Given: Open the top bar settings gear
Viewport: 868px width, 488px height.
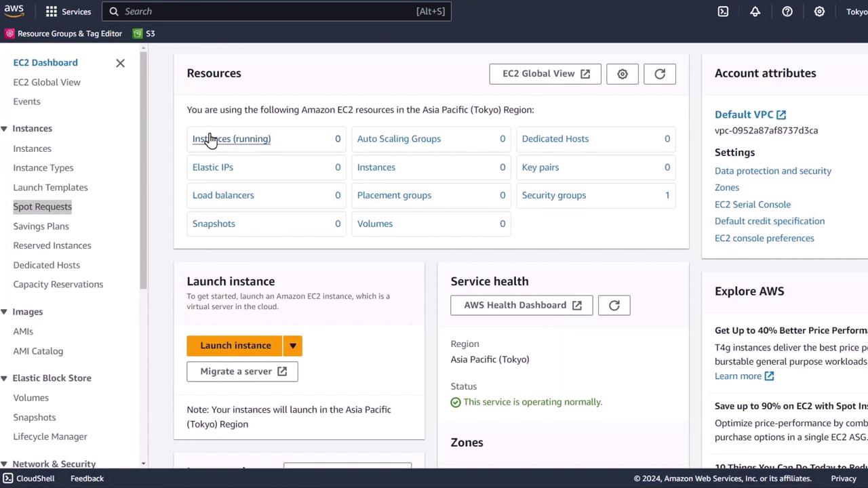Looking at the screenshot, I should [819, 12].
